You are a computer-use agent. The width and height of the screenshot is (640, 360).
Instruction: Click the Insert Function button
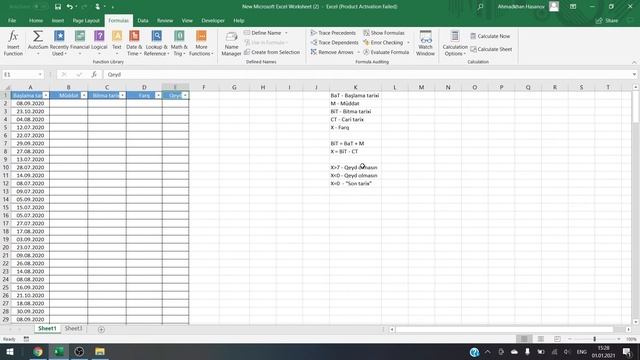(x=13, y=43)
